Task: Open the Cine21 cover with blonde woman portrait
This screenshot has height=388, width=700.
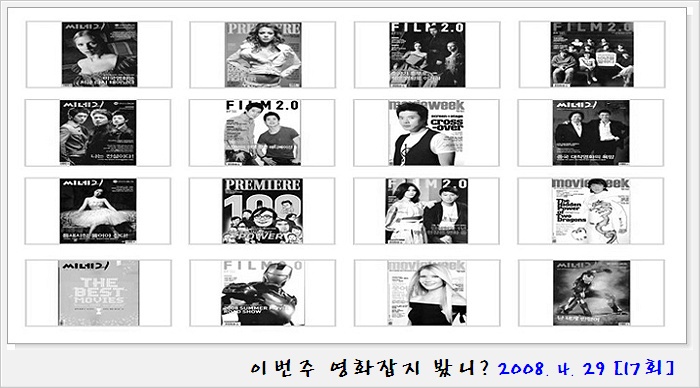Action: click(99, 54)
